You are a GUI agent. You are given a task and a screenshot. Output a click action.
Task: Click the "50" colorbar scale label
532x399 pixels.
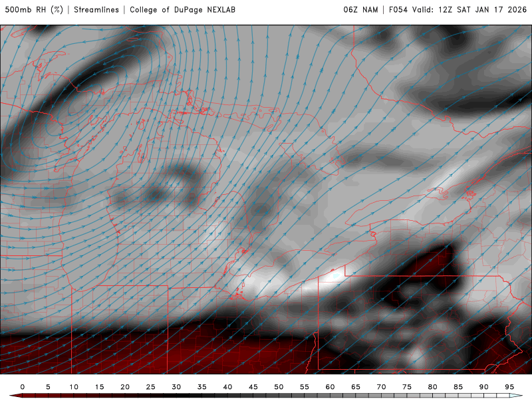tap(279, 387)
